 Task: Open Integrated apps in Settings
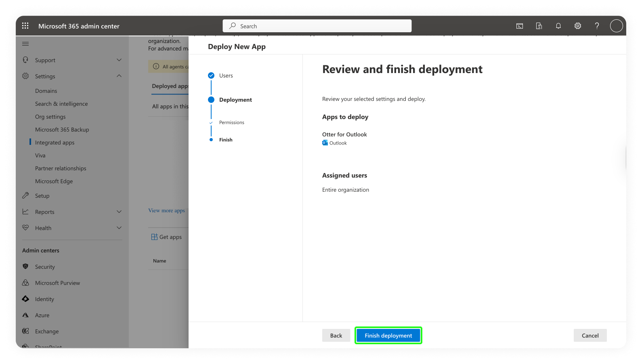[55, 142]
